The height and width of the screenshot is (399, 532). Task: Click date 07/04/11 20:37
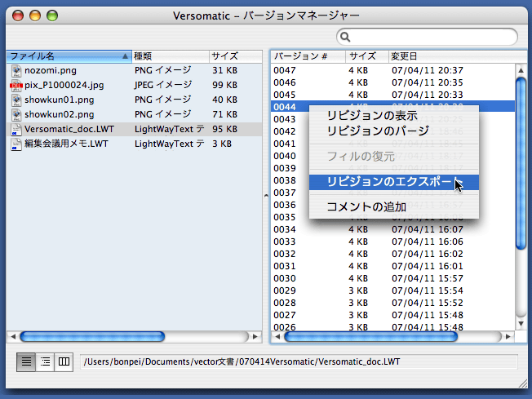point(428,70)
